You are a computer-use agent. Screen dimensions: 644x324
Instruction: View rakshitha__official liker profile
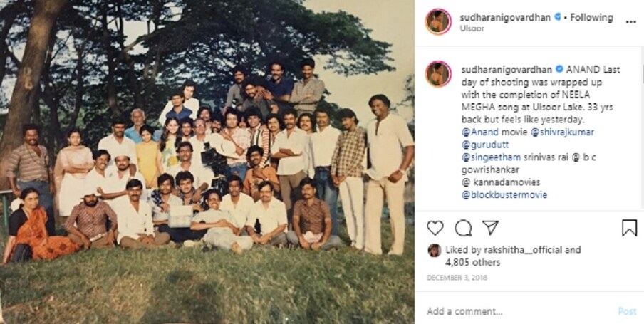coord(516,250)
